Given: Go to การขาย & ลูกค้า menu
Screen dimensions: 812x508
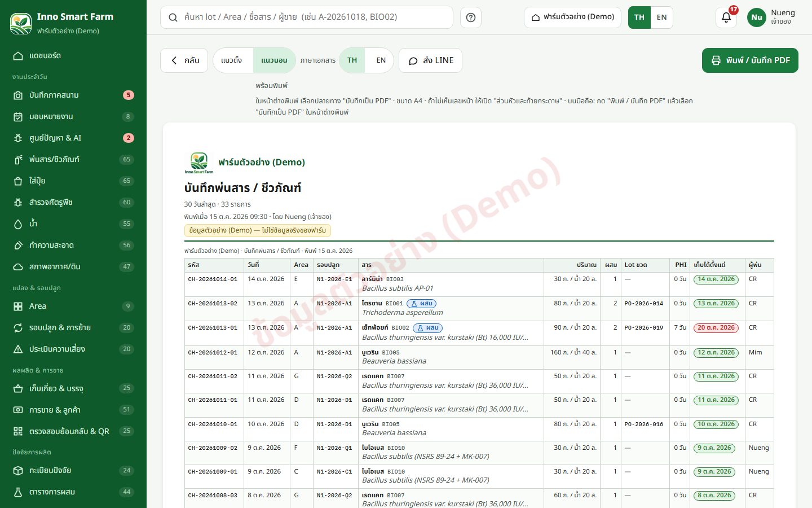Looking at the screenshot, I should tap(73, 410).
